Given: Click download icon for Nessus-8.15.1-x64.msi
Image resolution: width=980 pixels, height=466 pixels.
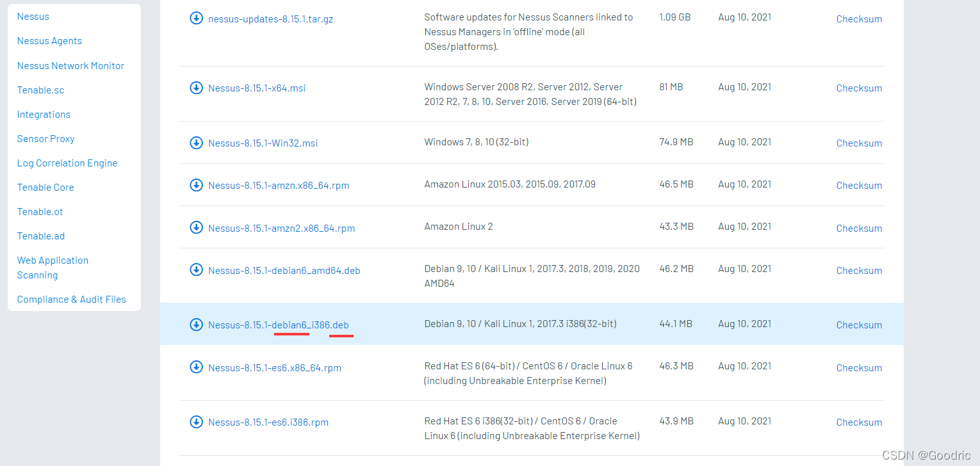Looking at the screenshot, I should pos(197,87).
